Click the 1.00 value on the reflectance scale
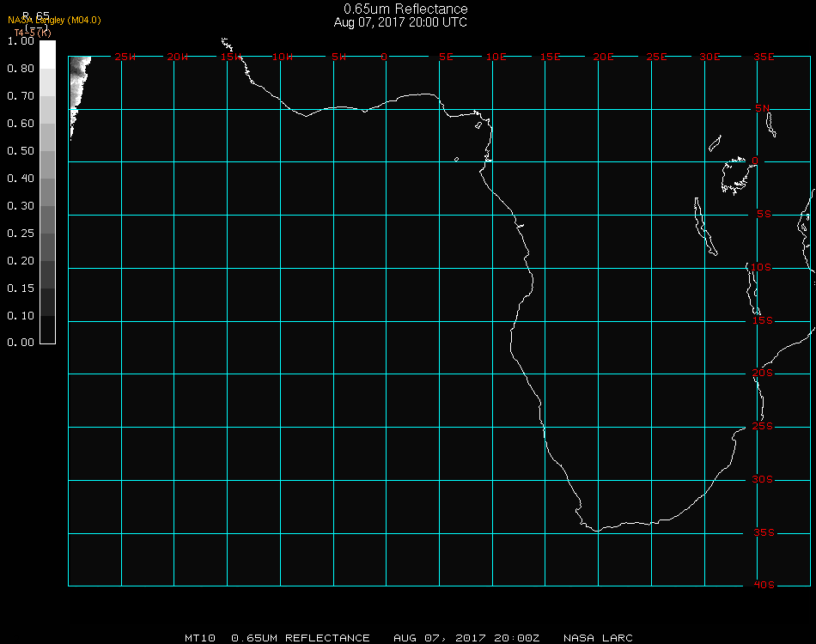This screenshot has width=816, height=644. pos(21,41)
